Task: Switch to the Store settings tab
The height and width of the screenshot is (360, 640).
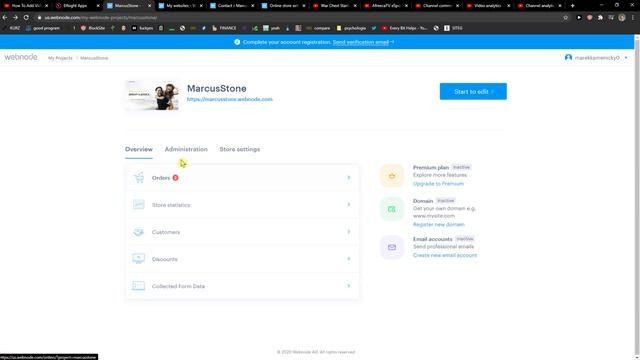Action: (x=240, y=149)
